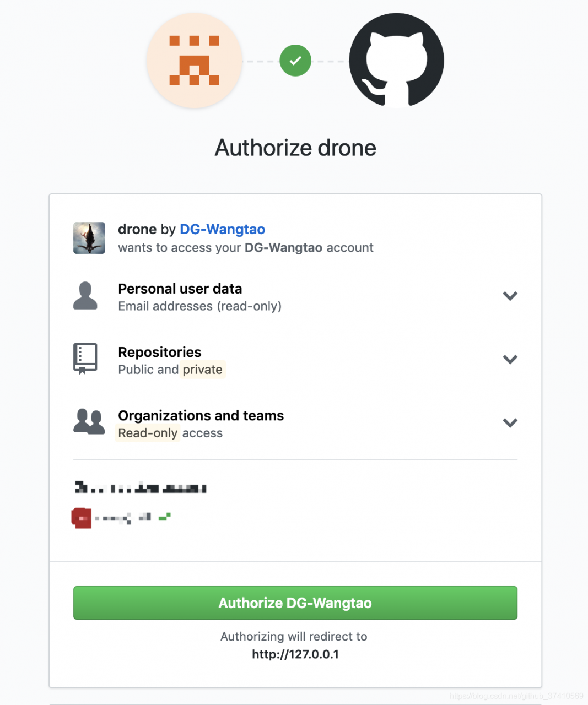
Task: Click the red blurred organization avatar
Action: pyautogui.click(x=82, y=518)
